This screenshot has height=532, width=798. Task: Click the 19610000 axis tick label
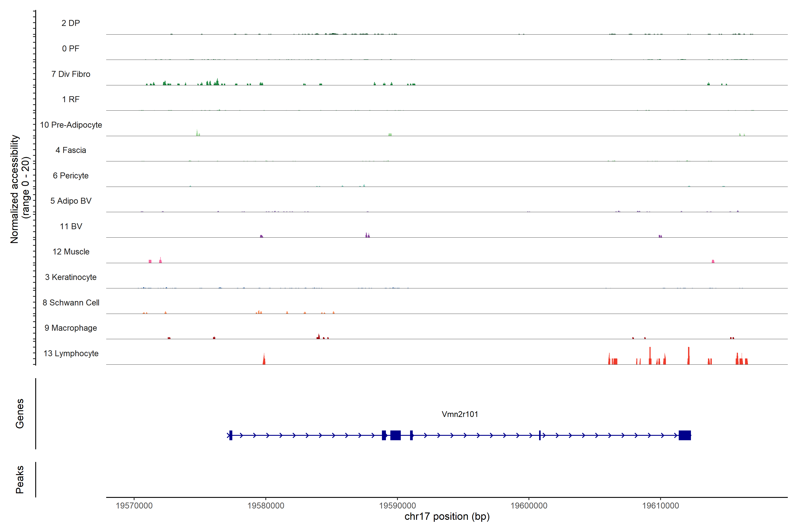[661, 506]
